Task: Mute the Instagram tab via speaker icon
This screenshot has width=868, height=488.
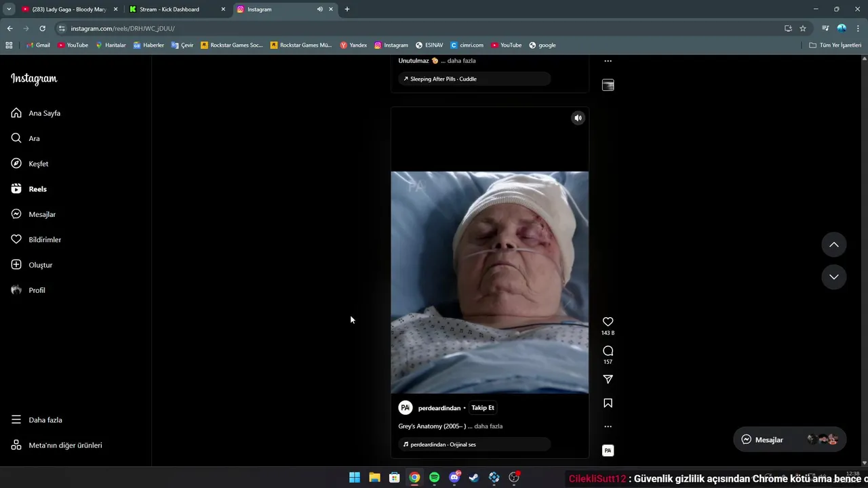Action: (x=320, y=9)
